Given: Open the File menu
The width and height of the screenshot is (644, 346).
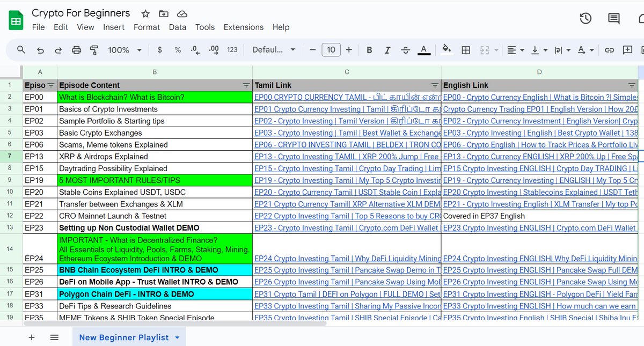Looking at the screenshot, I should click(x=38, y=27).
